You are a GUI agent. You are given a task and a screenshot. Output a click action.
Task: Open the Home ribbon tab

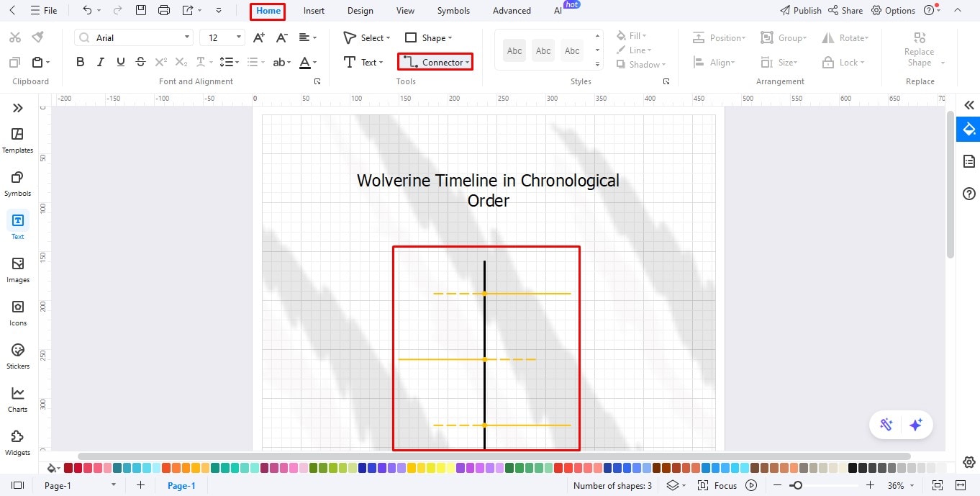tap(268, 11)
